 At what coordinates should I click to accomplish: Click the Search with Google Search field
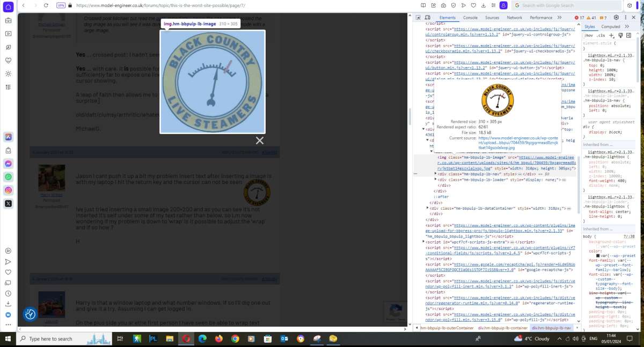point(566,5)
